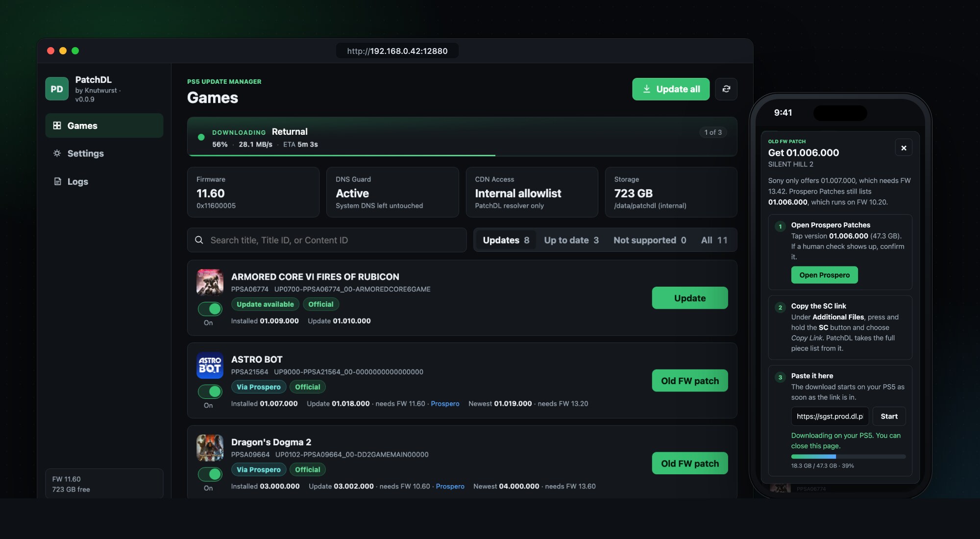Click the Settings gear icon in sidebar

coord(57,153)
